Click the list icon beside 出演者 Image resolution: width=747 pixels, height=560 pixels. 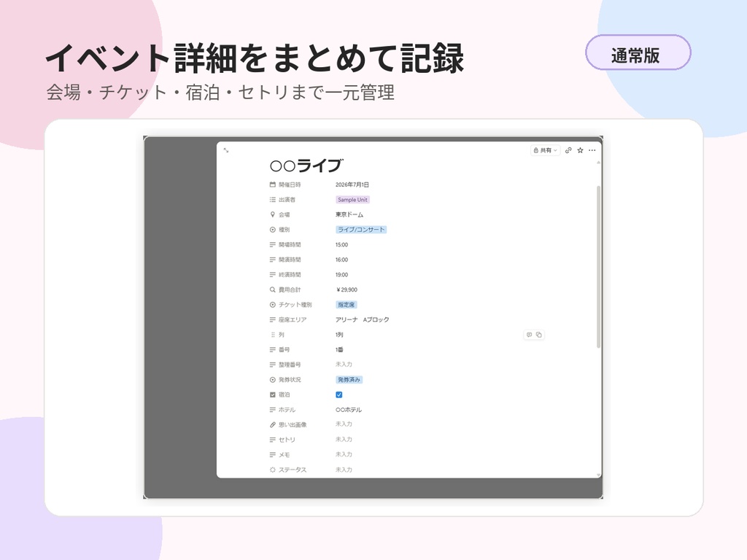pyautogui.click(x=273, y=200)
